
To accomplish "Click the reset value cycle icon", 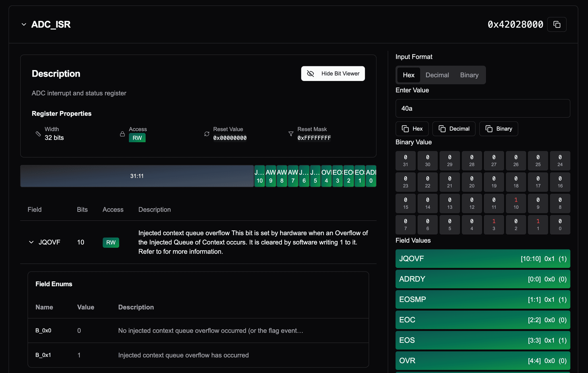I will point(207,133).
